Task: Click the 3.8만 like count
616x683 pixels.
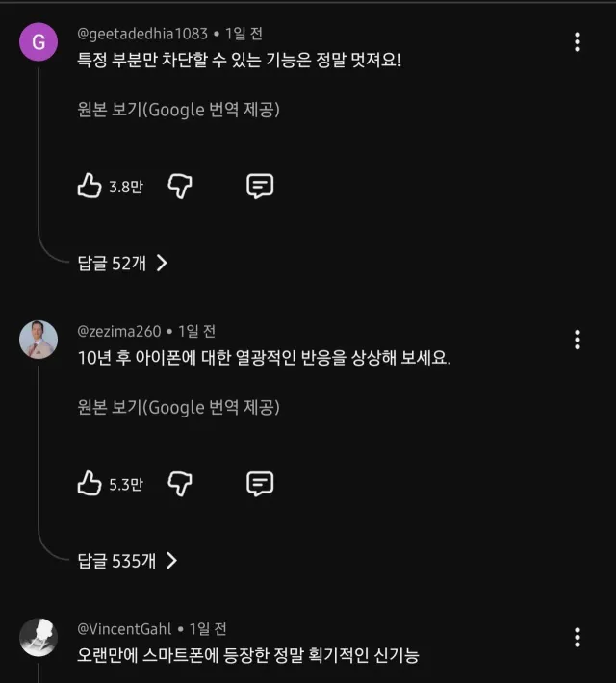Action: point(126,187)
